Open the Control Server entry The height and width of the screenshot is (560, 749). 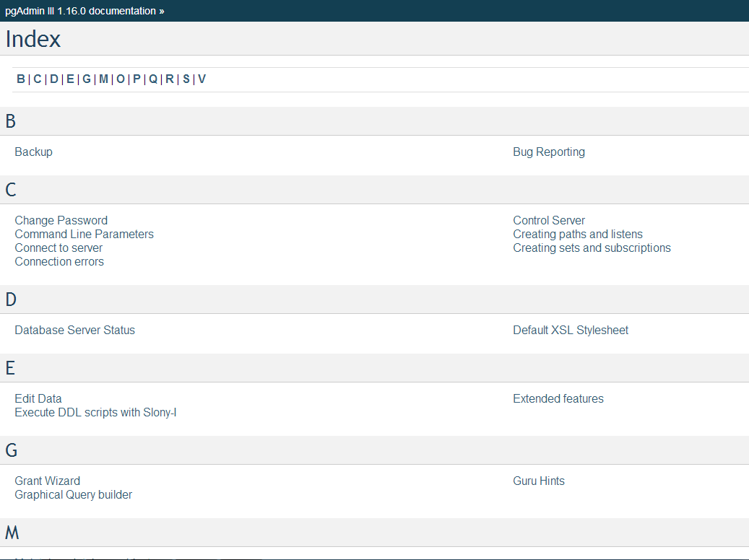click(x=549, y=221)
